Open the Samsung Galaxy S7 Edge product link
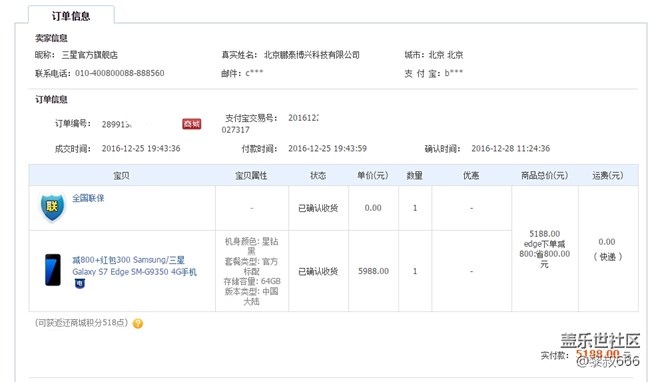The width and height of the screenshot is (650, 382). (x=134, y=266)
